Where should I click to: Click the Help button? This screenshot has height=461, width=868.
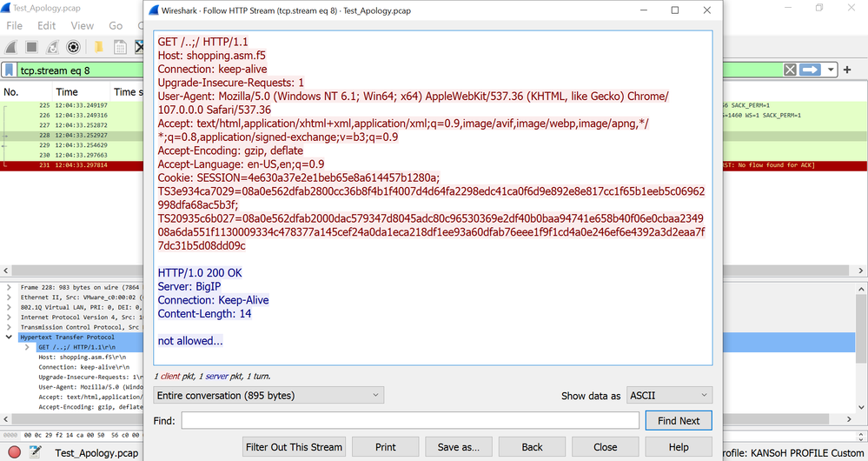click(x=679, y=446)
